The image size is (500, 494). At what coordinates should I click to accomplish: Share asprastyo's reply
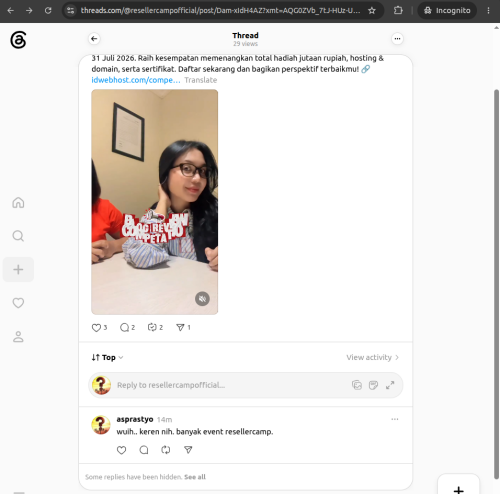pyautogui.click(x=188, y=450)
